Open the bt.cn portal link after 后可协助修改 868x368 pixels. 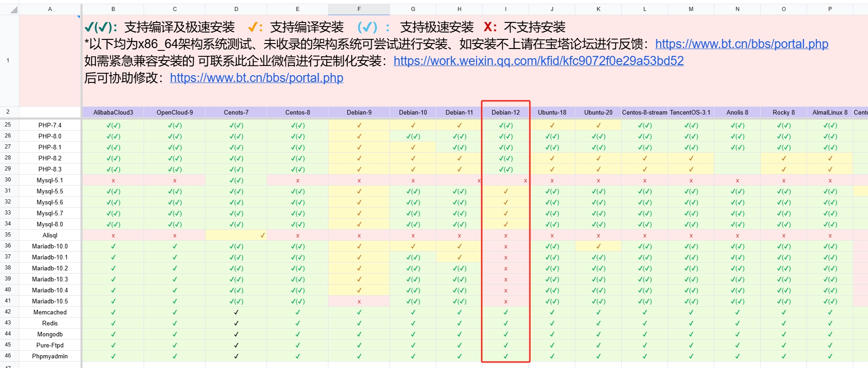256,78
